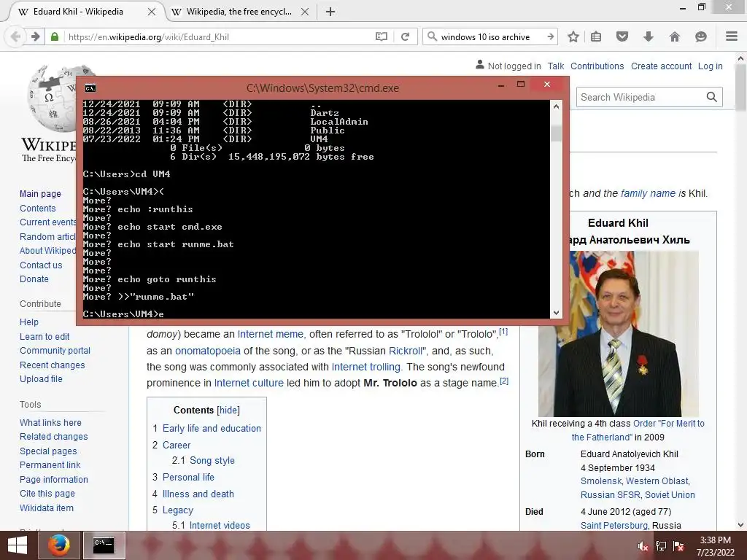Open the Eduard Khil portrait photo
Image resolution: width=747 pixels, height=560 pixels.
coord(619,334)
